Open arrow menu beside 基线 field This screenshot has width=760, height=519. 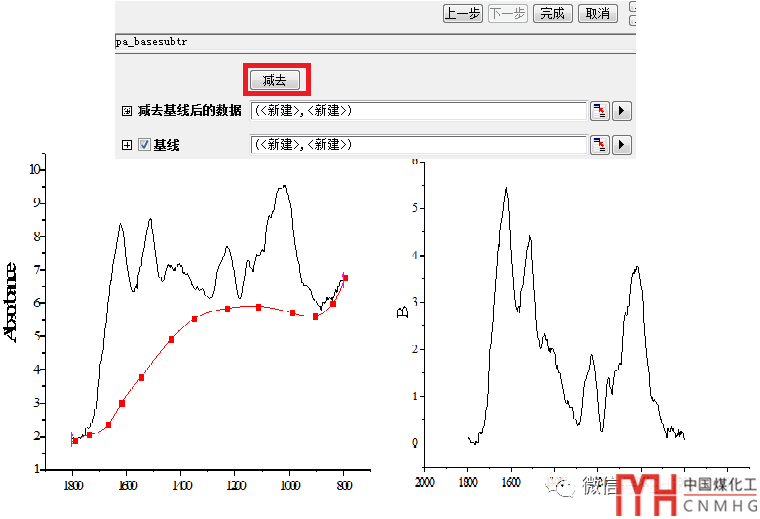click(x=621, y=145)
